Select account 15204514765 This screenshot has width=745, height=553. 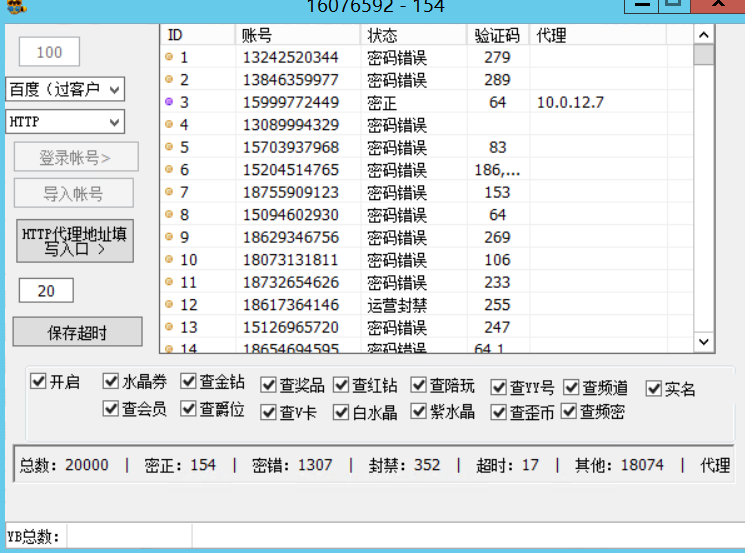[290, 170]
